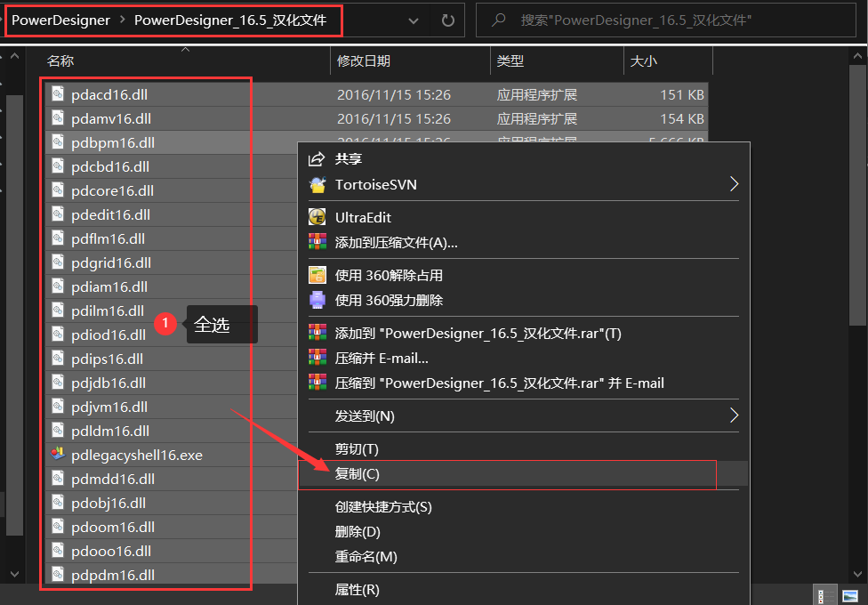Open the address bar breadcrumb dropdown chevron
Viewport: 868px width, 605px height.
click(x=414, y=19)
